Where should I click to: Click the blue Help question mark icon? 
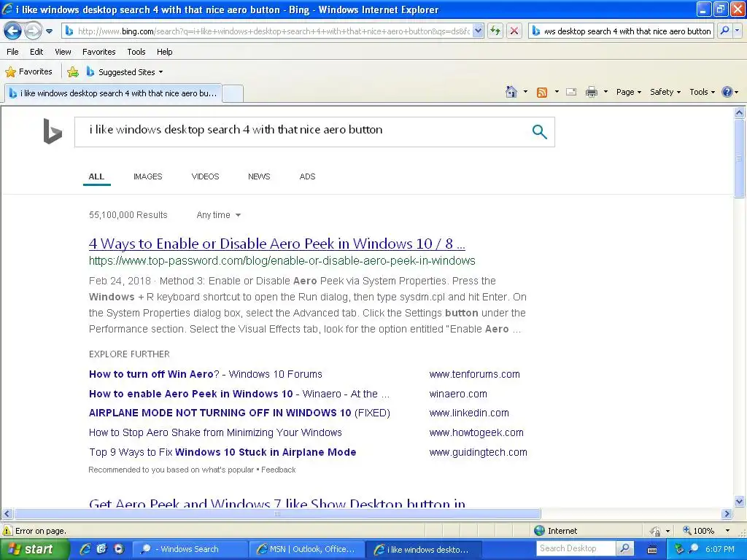pyautogui.click(x=727, y=92)
